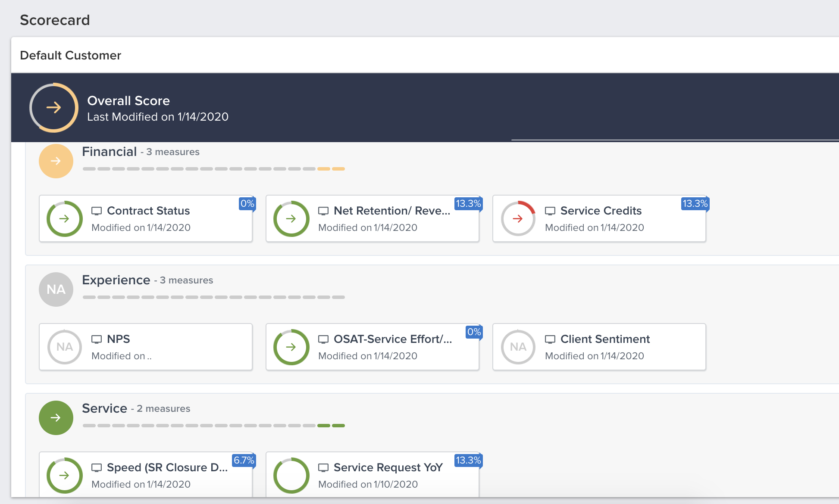
Task: Click the Contract Status score ring icon
Action: 65,219
